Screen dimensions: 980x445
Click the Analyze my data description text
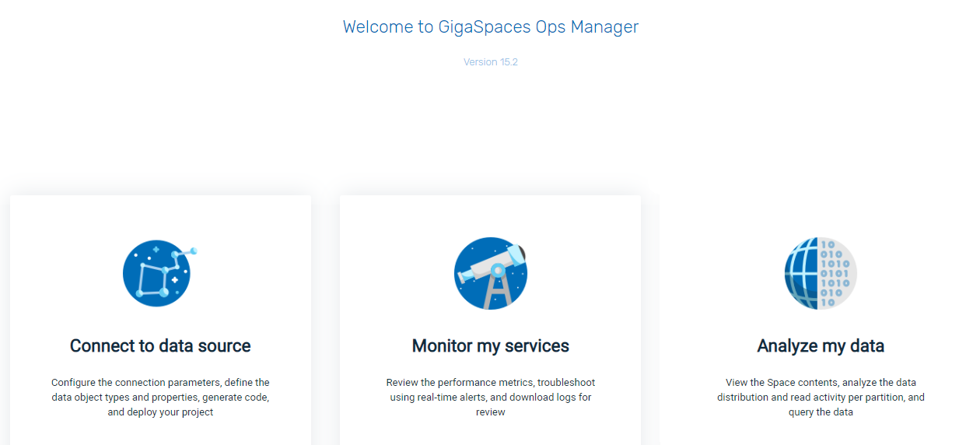(821, 397)
